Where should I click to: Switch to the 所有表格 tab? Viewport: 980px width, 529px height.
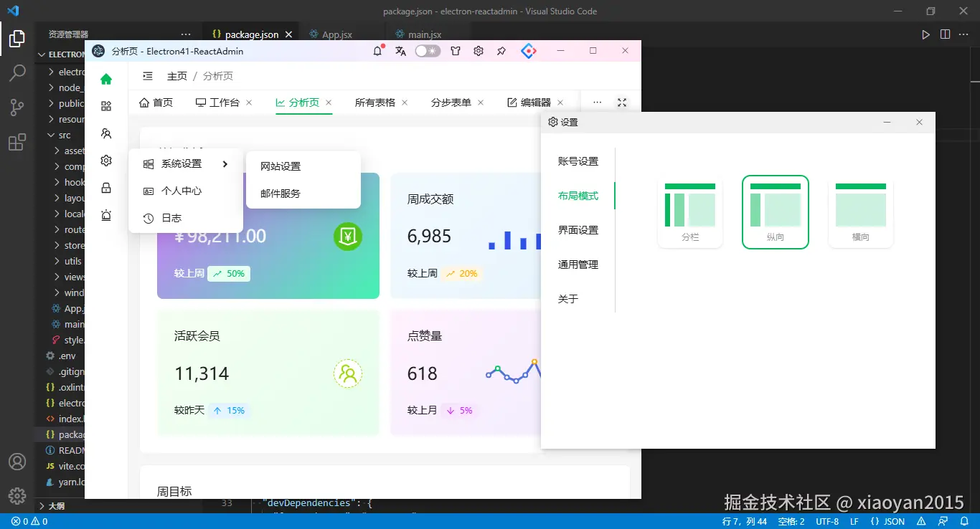pos(375,103)
